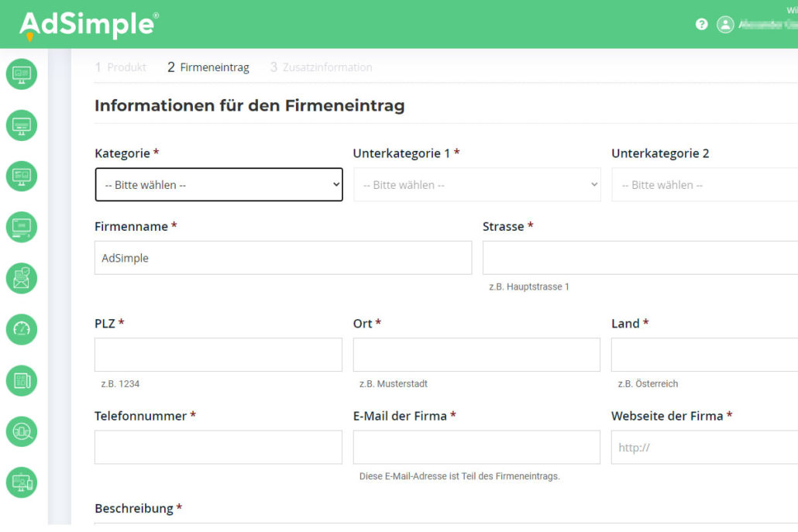Click the AdSimple logo
This screenshot has width=798, height=532.
(x=85, y=23)
